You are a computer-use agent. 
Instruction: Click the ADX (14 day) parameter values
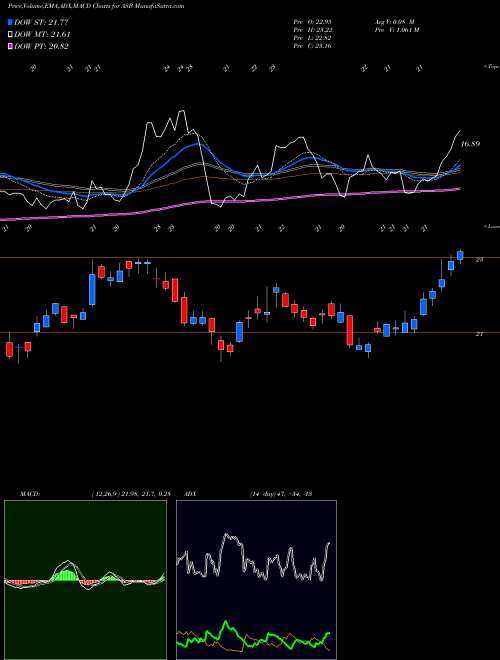pyautogui.click(x=280, y=494)
